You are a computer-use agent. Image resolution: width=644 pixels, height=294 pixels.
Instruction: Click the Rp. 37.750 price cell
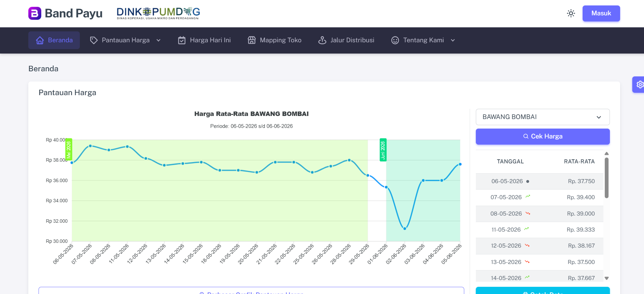[581, 181]
